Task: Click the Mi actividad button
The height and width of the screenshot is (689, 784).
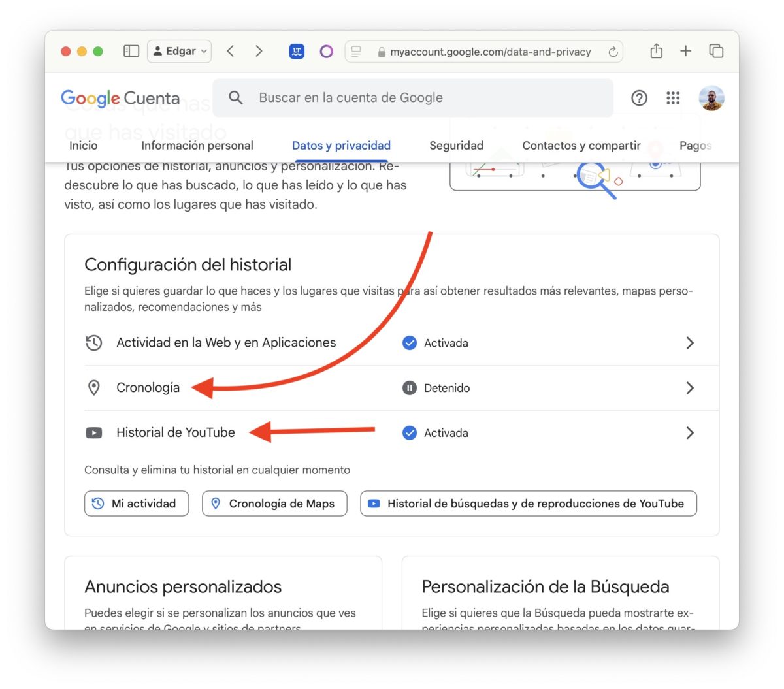Action: tap(137, 504)
